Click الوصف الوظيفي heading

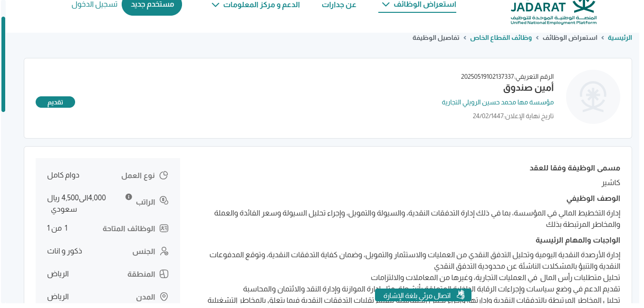(x=593, y=198)
